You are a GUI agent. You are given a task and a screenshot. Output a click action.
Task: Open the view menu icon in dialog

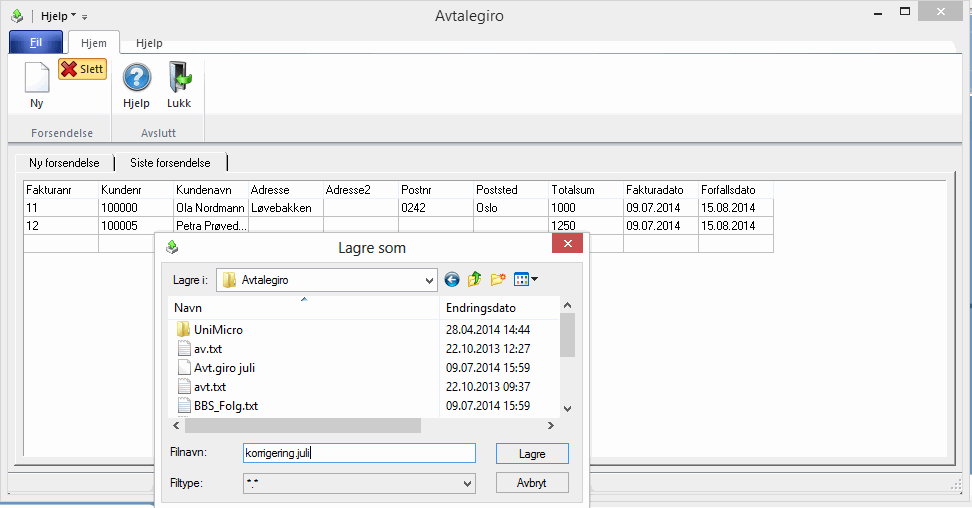526,280
